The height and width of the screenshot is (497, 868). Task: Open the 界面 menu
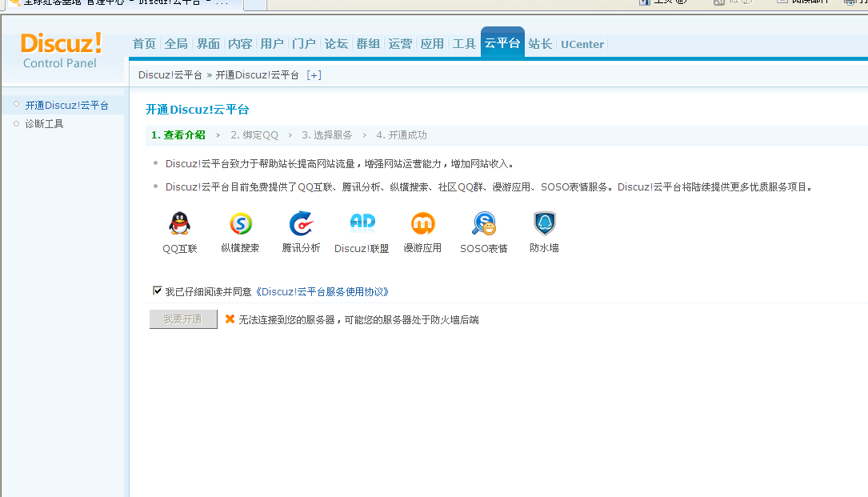coord(208,44)
